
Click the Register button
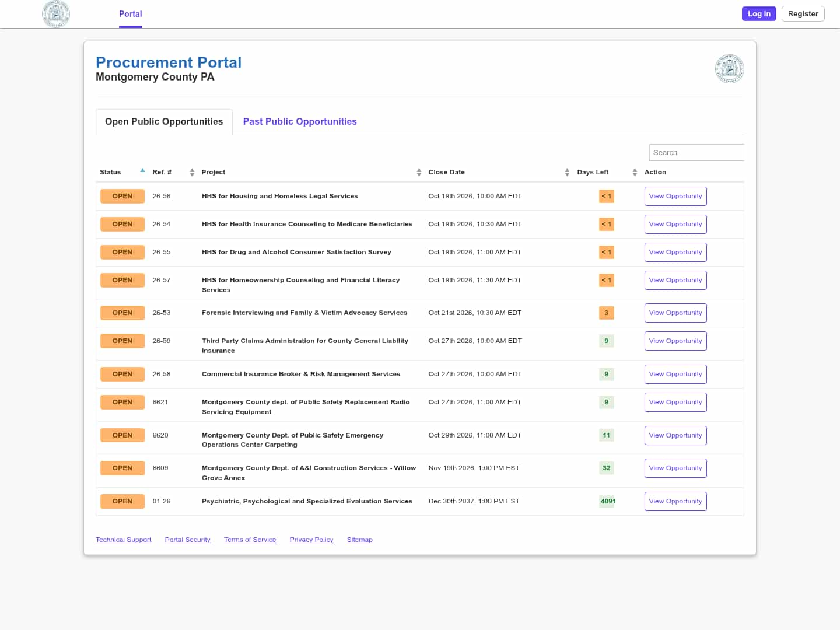coord(803,14)
